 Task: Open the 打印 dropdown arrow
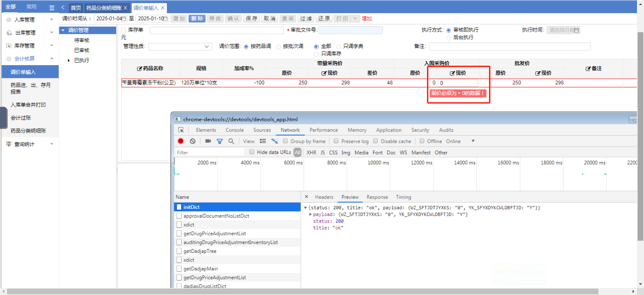pyautogui.click(x=355, y=18)
